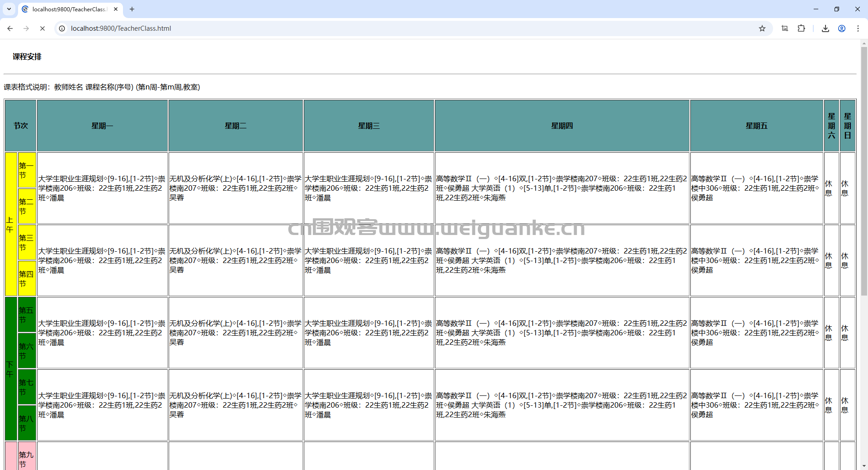Click the 第八节 period cell
Viewport: 868px width, 470px height.
tap(27, 423)
